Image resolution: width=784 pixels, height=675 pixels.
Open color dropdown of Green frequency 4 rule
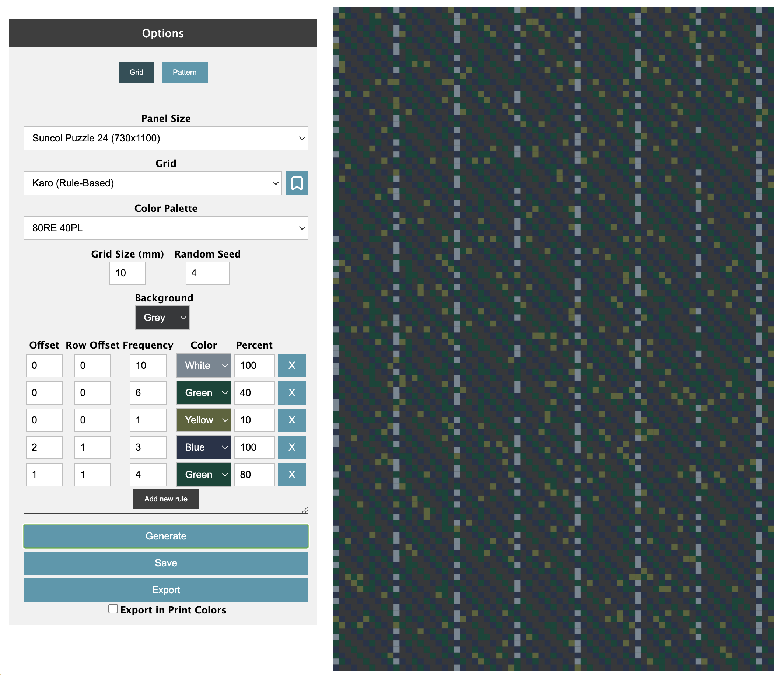point(204,475)
